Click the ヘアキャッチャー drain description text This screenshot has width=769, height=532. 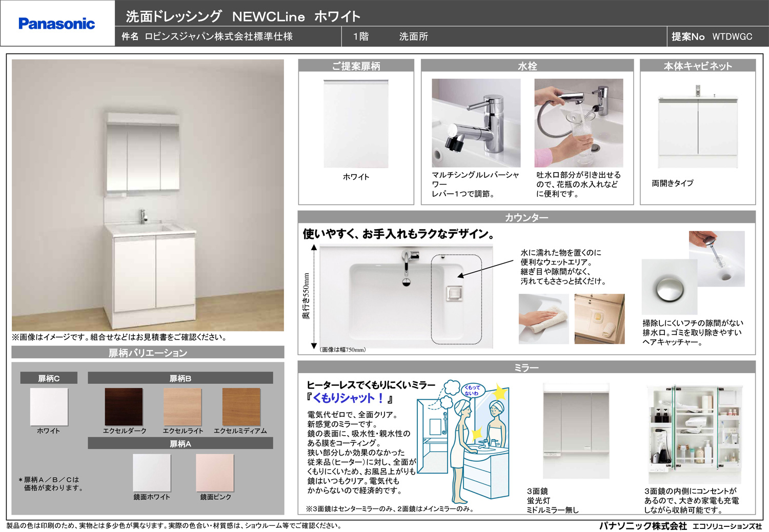693,333
